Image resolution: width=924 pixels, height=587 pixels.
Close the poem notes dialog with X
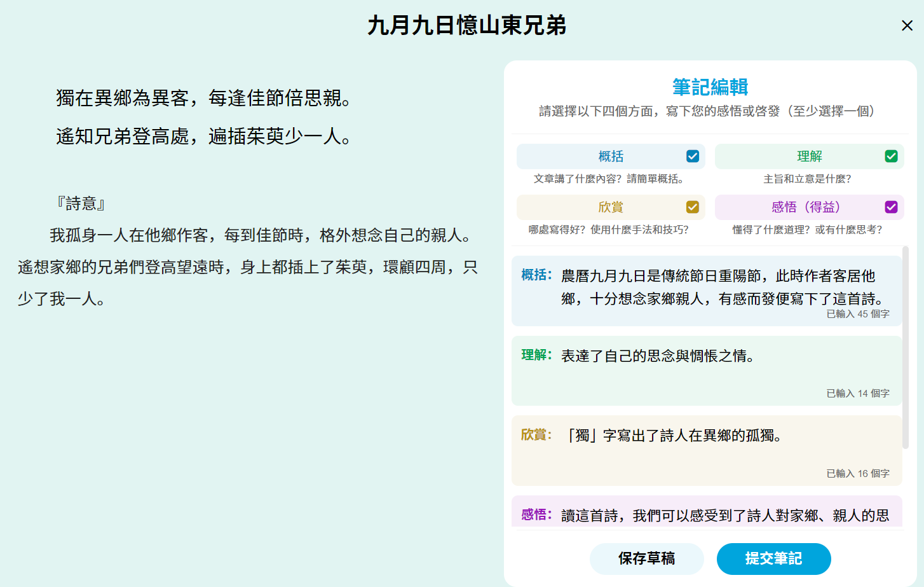(907, 25)
